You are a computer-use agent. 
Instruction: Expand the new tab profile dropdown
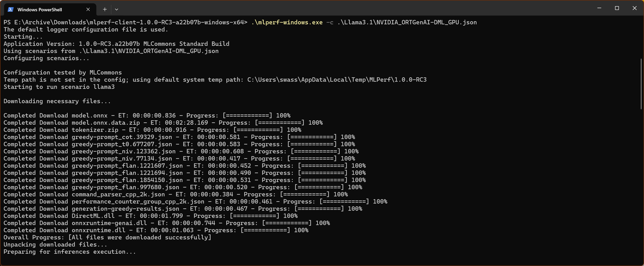tap(117, 9)
